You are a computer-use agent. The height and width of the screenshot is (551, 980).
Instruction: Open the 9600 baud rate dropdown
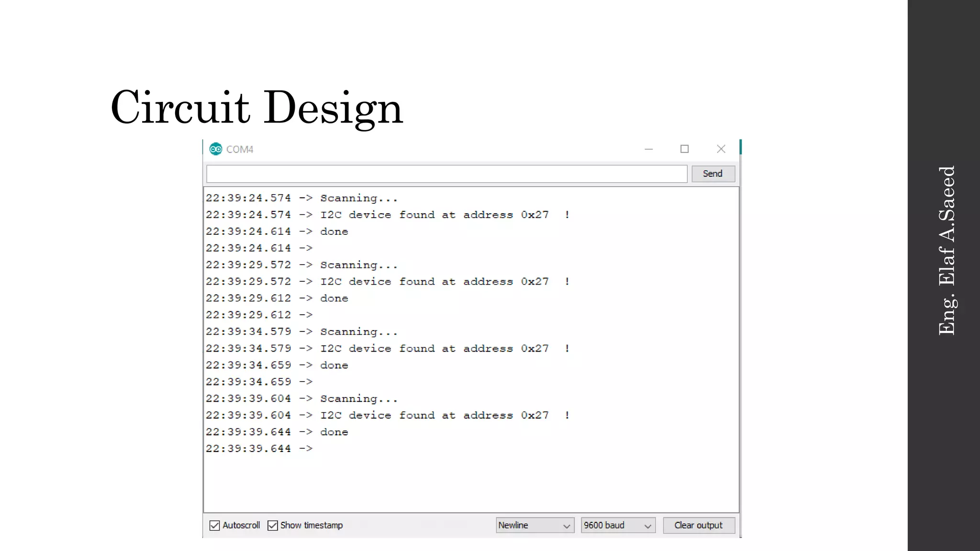[618, 525]
